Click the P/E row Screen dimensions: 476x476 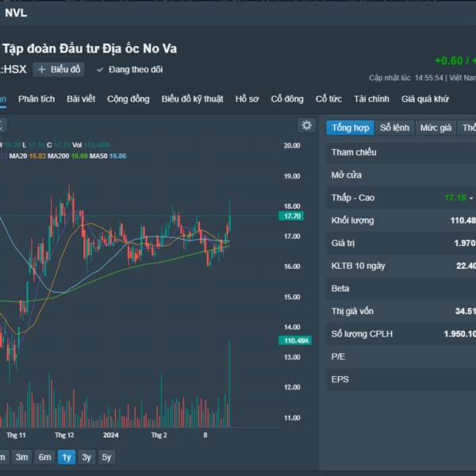pos(401,357)
